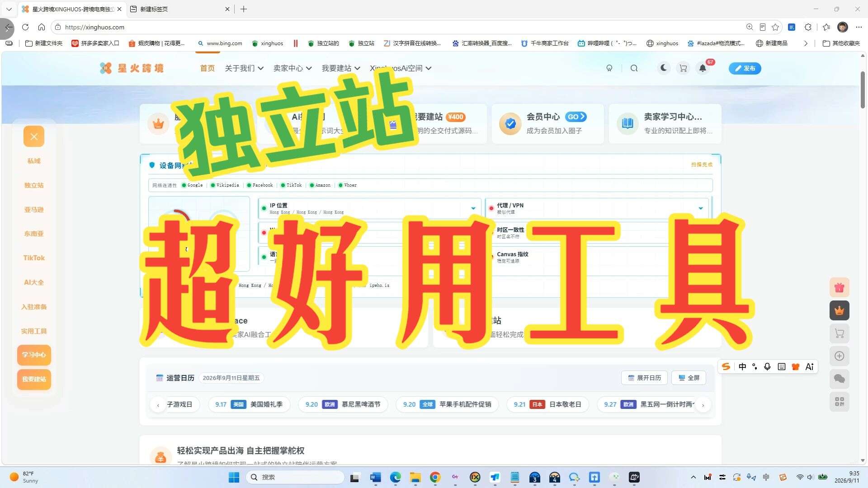
Task: Select 亚马逊 in the left sidebar
Action: point(34,209)
